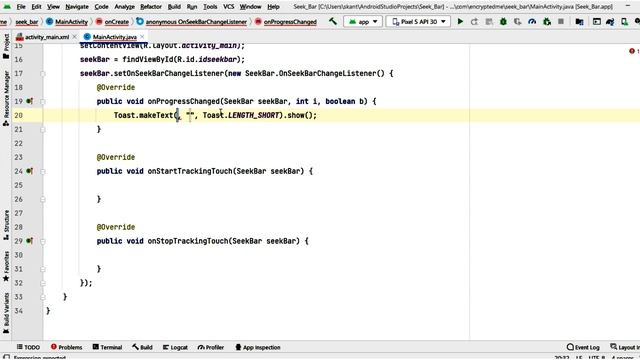
Task: Apply code changes icon
Action: pyautogui.click(x=489, y=22)
